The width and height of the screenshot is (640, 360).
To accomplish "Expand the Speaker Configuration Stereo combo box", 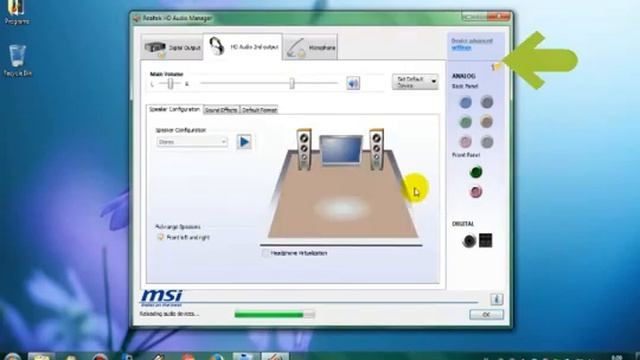I will (x=192, y=142).
